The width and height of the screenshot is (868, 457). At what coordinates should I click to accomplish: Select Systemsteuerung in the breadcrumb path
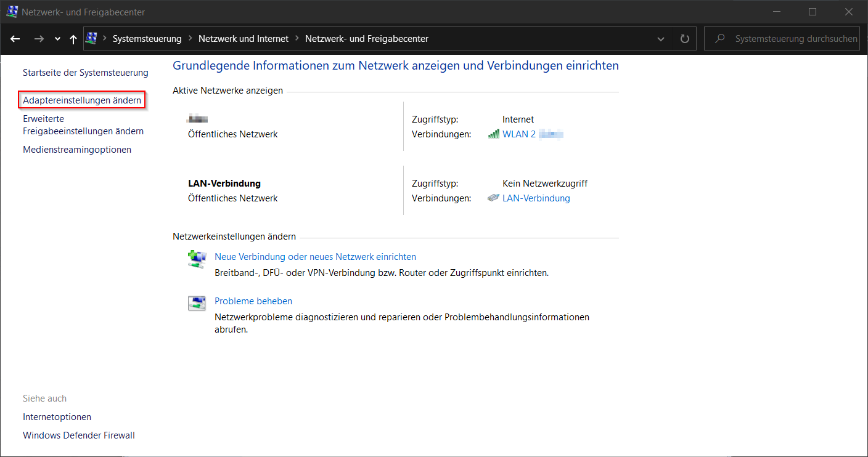[147, 39]
